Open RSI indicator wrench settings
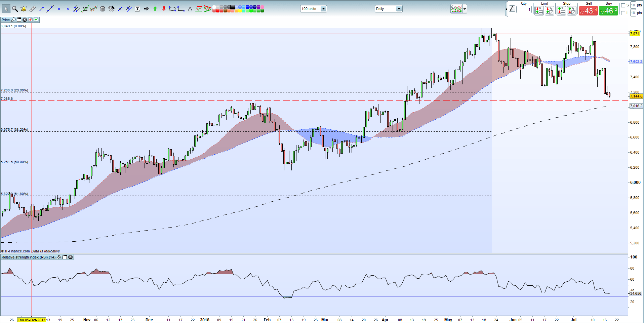Viewport: 644px width, 323px height. [59, 257]
